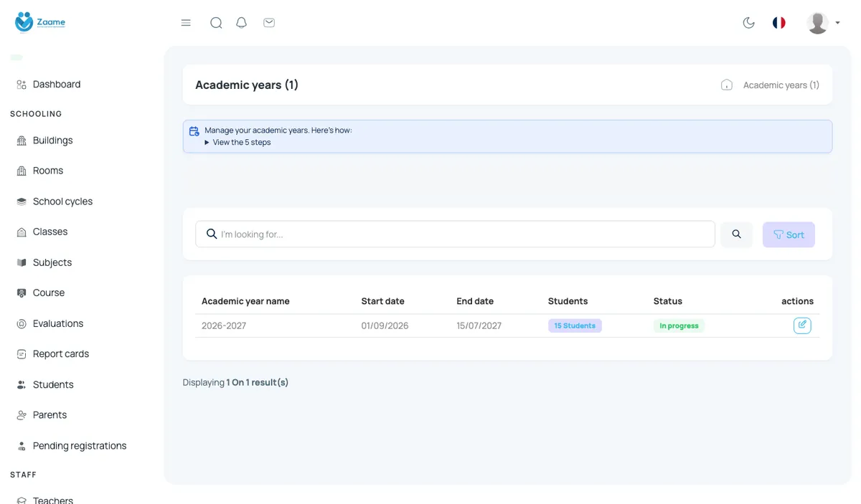Click the Start date column header
861x504 pixels.
tap(382, 301)
